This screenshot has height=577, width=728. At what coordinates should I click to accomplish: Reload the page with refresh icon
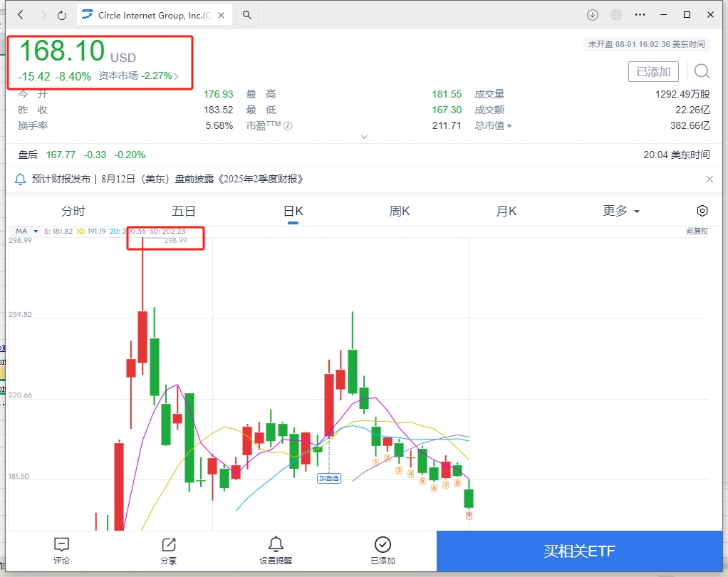[62, 16]
